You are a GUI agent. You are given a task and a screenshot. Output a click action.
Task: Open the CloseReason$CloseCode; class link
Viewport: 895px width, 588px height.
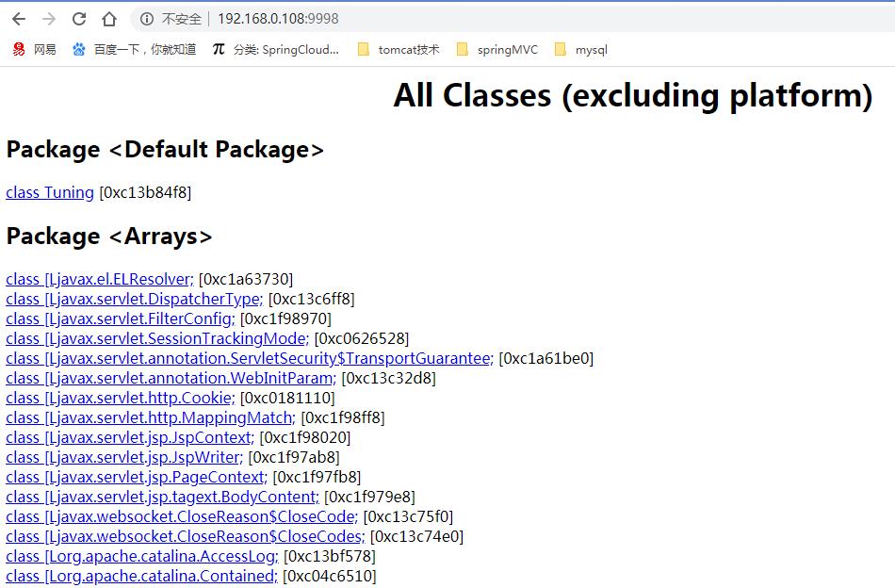(182, 517)
